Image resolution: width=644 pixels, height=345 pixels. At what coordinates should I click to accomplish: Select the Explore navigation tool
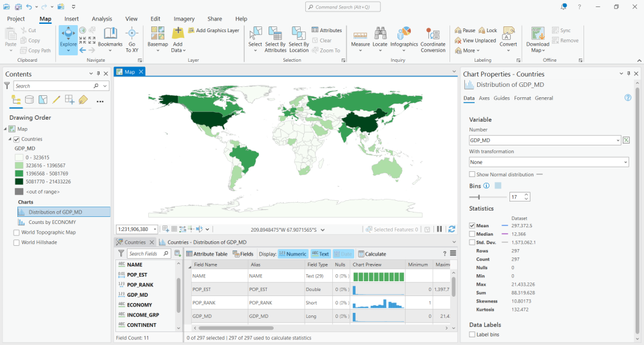[68, 40]
